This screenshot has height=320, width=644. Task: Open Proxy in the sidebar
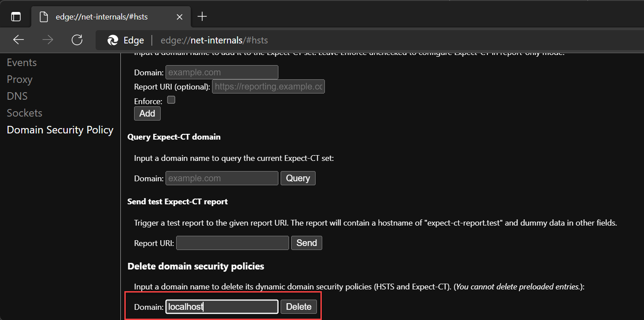coord(19,79)
